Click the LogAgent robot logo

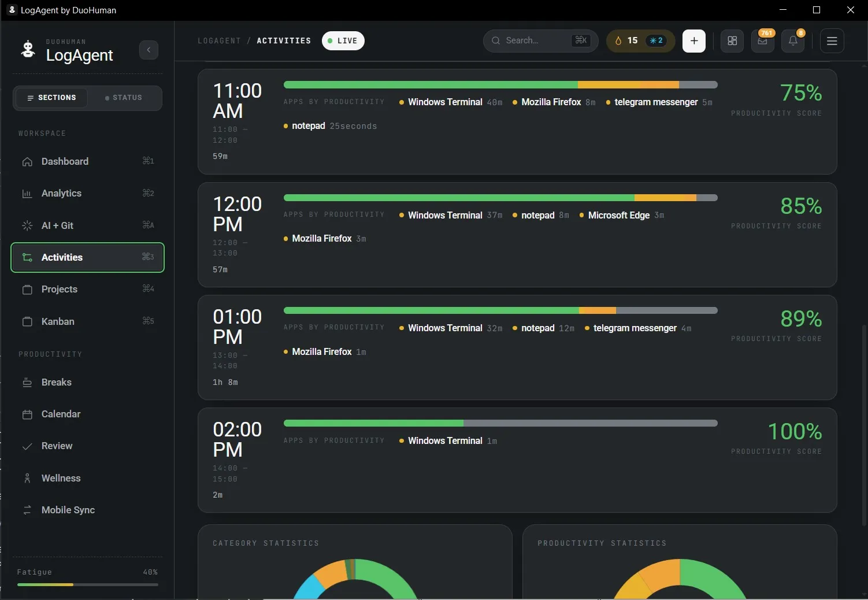(28, 49)
